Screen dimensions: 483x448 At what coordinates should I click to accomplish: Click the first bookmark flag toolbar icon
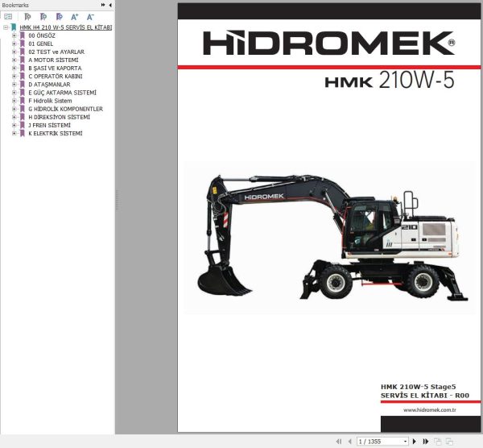27,17
